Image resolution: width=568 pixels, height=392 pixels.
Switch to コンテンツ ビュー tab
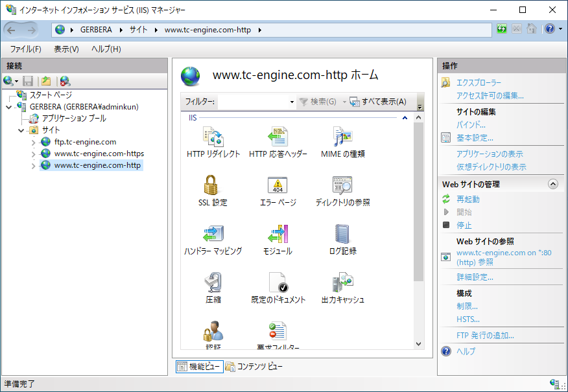(x=254, y=367)
